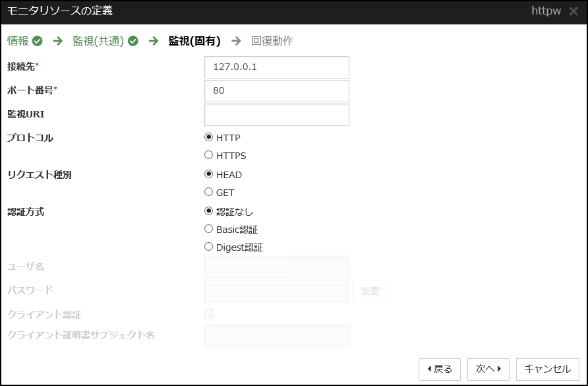The height and width of the screenshot is (386, 588).
Task: Select the HTTPS protocol option
Action: point(209,156)
